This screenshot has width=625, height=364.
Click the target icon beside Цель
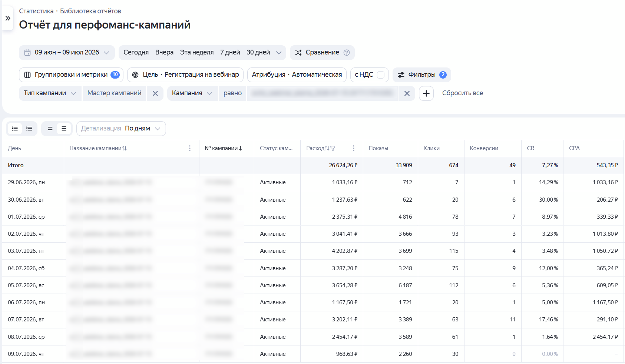(x=135, y=75)
